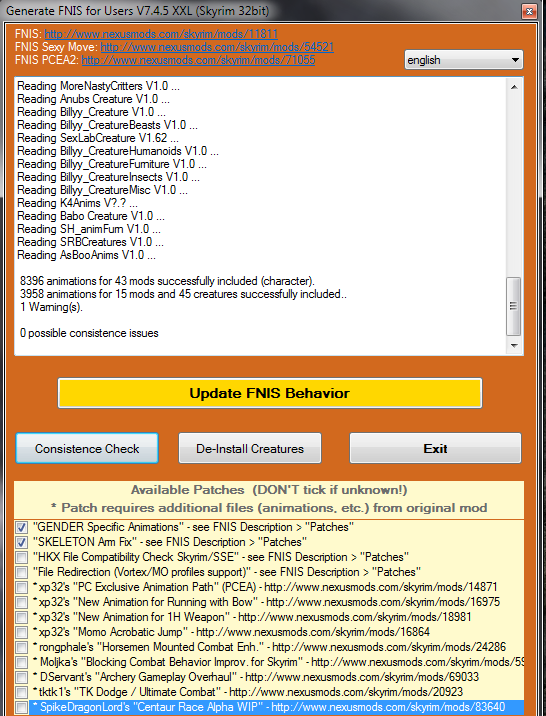Click 'Reading Billyy_CreatureInsects V1.0' line
Screen dimensions: 546x716
(109, 177)
